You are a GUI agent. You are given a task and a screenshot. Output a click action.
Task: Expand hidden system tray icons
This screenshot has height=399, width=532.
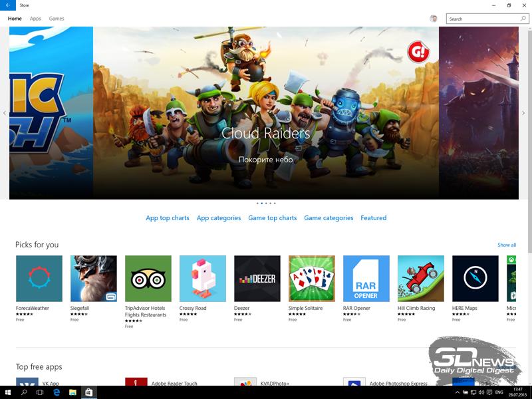click(458, 392)
